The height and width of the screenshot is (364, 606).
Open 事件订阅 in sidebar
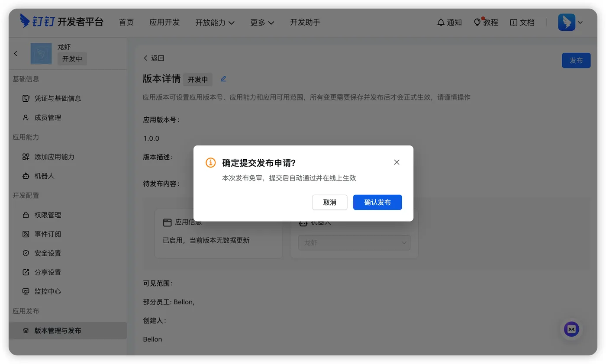click(x=68, y=234)
